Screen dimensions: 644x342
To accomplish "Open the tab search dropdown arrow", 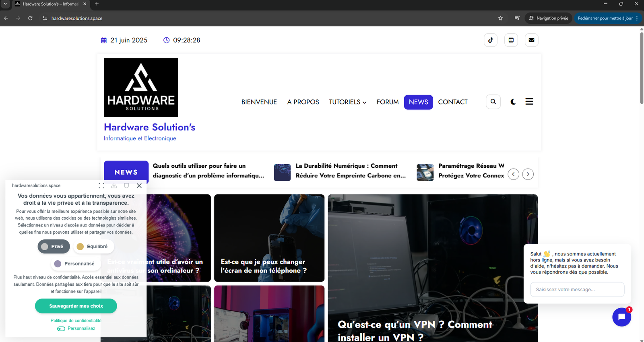I will coord(5,4).
